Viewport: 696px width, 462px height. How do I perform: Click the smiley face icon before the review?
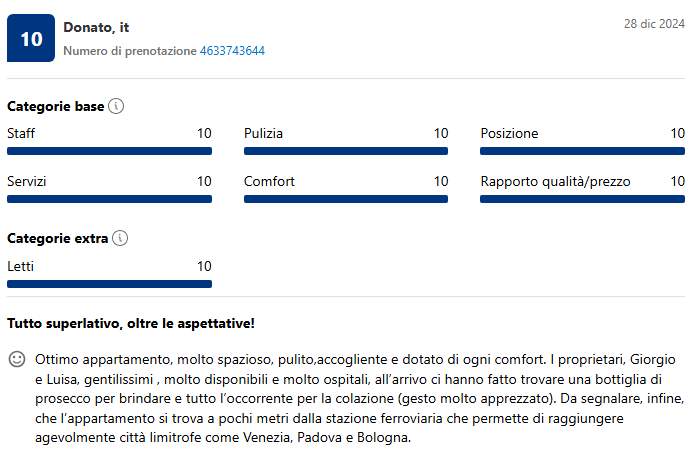pos(16,358)
